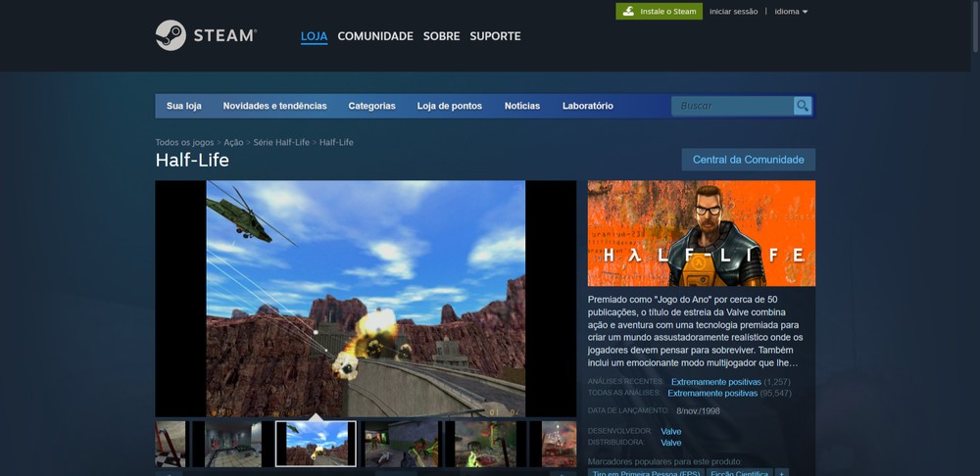This screenshot has width=980, height=476.
Task: Select the green-handed weapon thumbnail
Action: (x=401, y=444)
